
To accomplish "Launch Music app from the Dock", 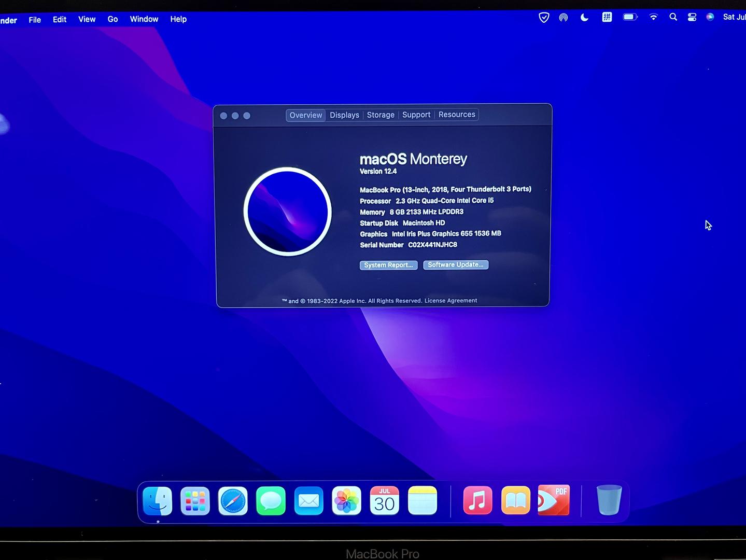I will click(x=477, y=500).
